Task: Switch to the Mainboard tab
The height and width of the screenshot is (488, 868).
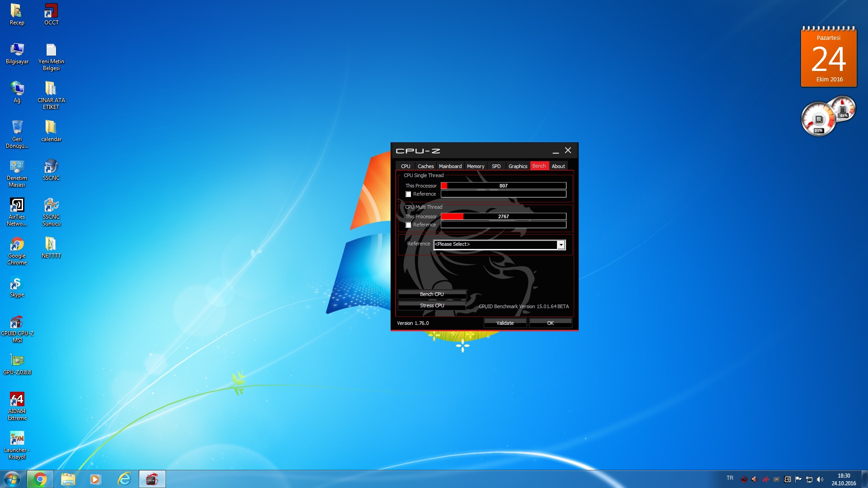Action: (450, 166)
